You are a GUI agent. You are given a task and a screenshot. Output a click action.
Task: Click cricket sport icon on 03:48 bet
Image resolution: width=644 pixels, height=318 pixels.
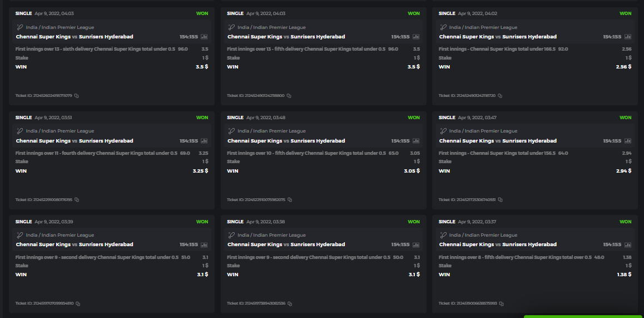231,131
